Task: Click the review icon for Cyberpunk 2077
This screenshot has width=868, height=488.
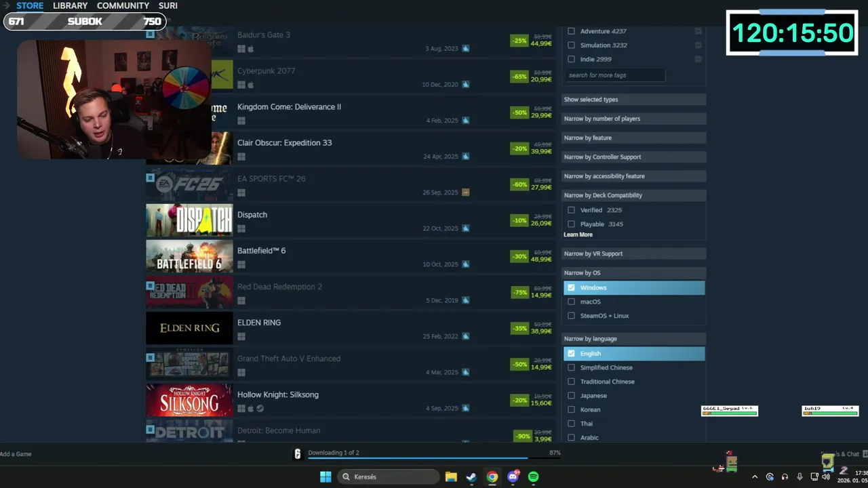Action: point(465,85)
